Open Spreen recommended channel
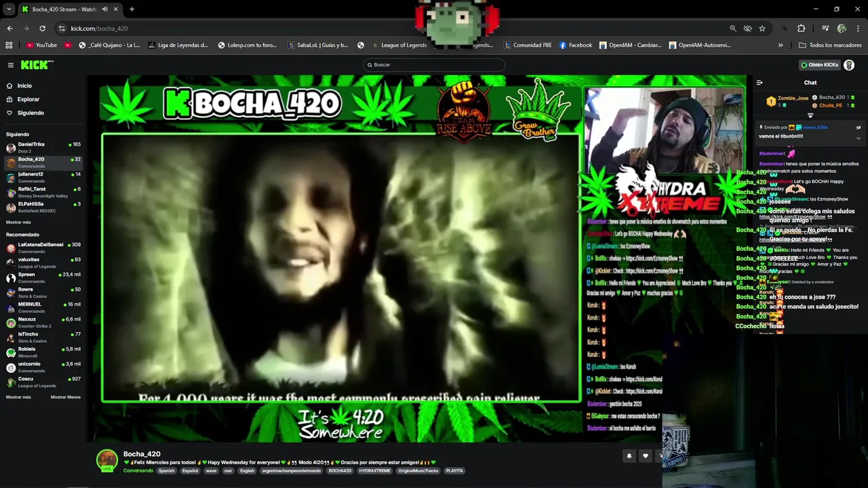 pos(43,277)
